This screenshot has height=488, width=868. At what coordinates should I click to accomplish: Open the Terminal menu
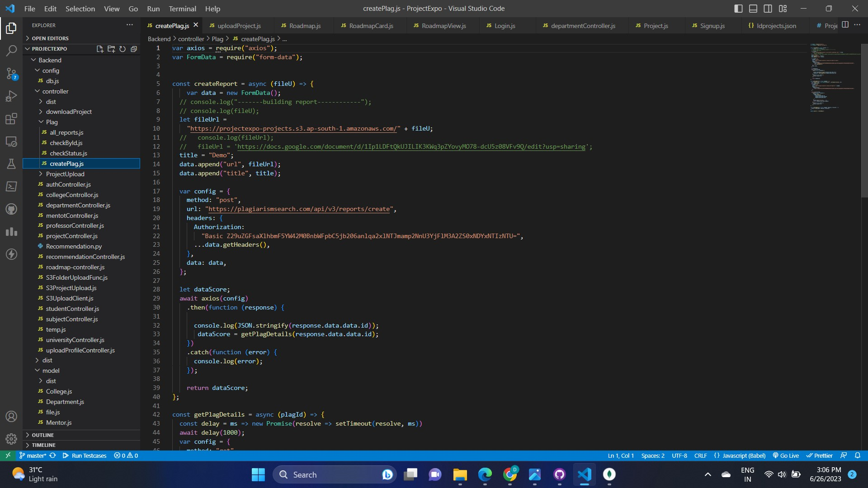(182, 9)
